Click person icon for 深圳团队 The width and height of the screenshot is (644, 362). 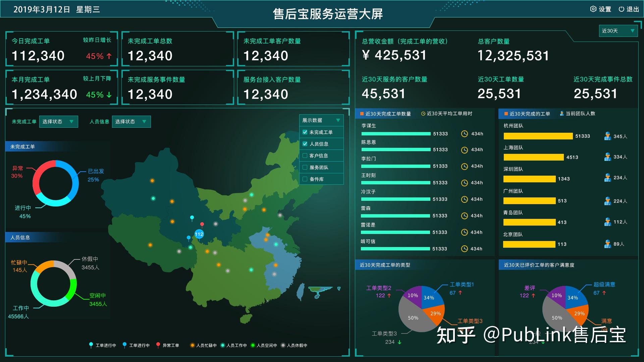[x=607, y=178]
